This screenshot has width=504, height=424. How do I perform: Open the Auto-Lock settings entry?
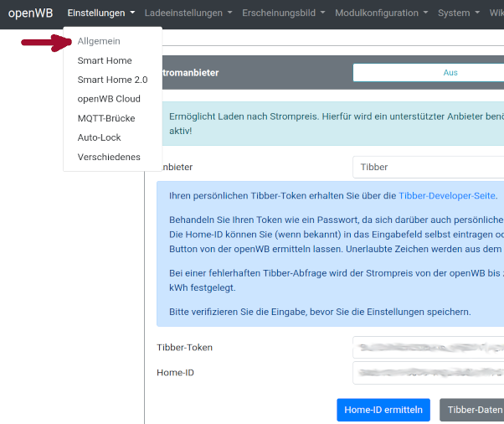point(100,137)
